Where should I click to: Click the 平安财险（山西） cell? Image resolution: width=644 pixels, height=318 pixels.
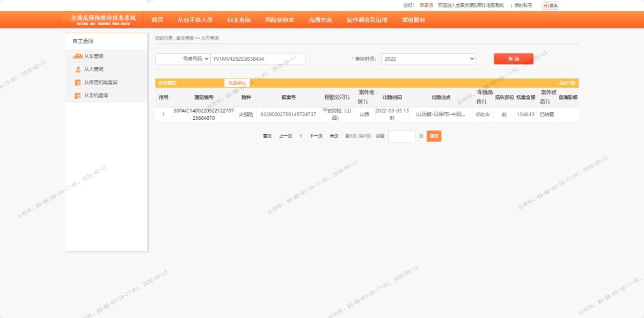pos(336,114)
